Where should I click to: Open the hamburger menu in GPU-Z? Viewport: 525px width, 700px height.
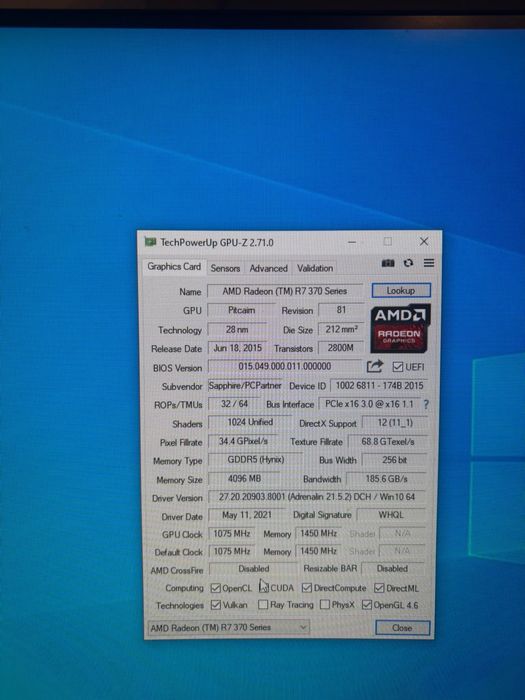click(429, 263)
